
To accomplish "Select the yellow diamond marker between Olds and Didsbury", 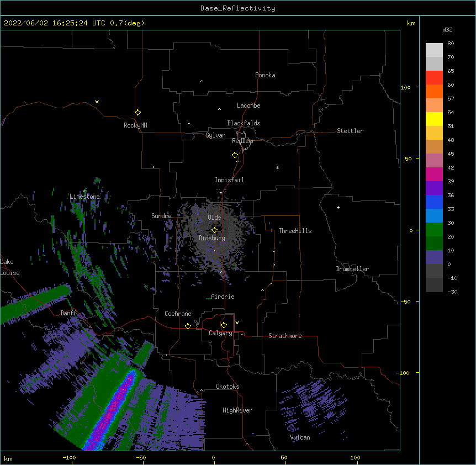I will point(214,230).
